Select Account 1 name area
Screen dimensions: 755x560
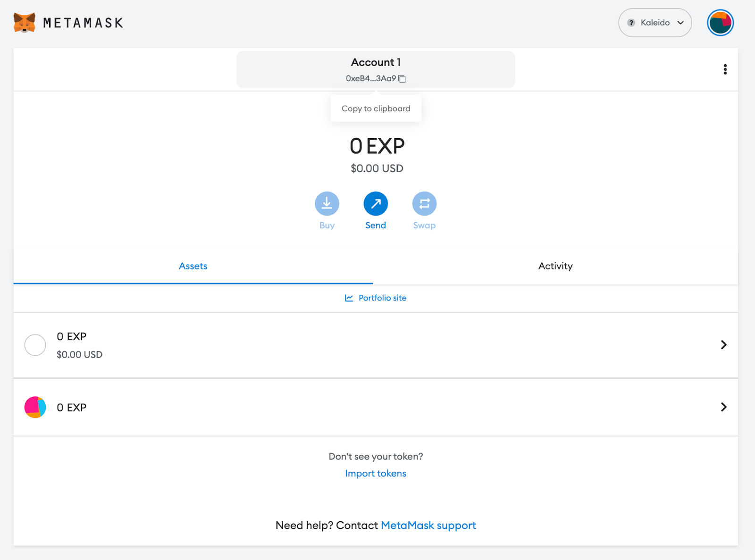pos(375,62)
